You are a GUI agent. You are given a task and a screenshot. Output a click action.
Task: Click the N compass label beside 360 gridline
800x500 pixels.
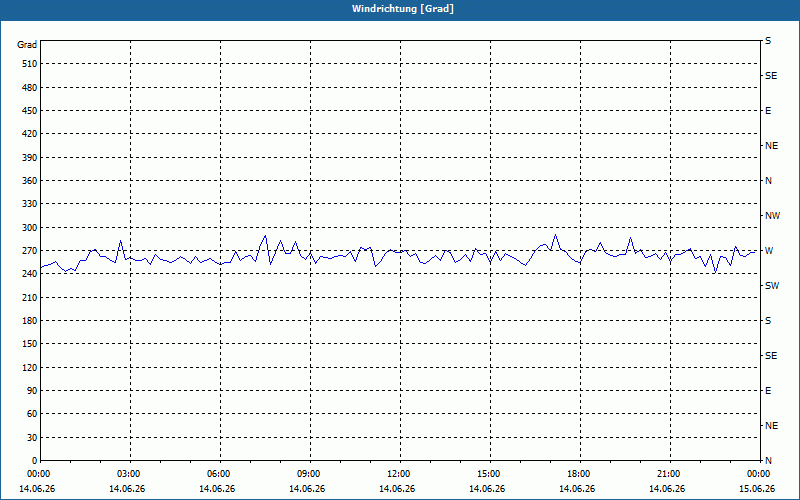coord(768,181)
